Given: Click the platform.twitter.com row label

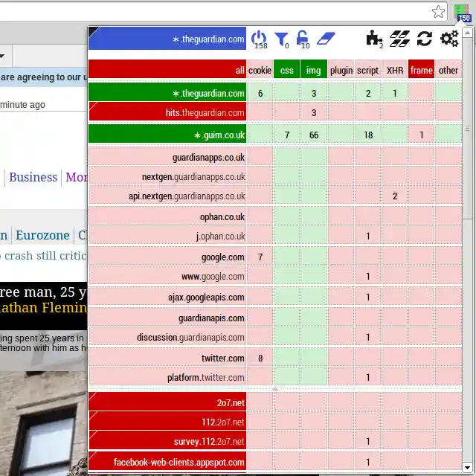Looking at the screenshot, I should click(x=167, y=376).
